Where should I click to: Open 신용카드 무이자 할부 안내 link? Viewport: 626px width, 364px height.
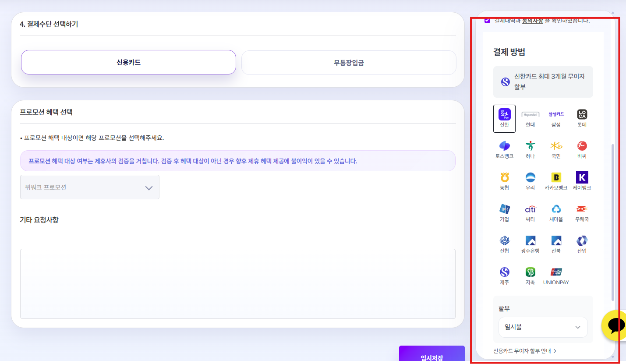pyautogui.click(x=525, y=351)
